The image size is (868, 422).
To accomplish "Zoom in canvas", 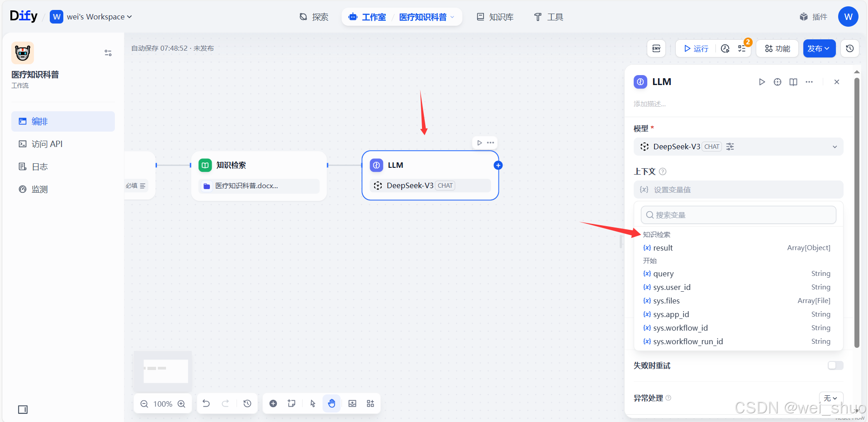I will [x=181, y=404].
